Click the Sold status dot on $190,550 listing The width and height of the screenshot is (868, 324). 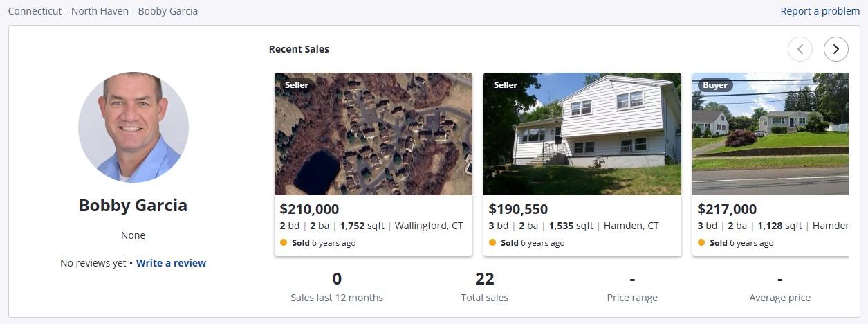492,243
